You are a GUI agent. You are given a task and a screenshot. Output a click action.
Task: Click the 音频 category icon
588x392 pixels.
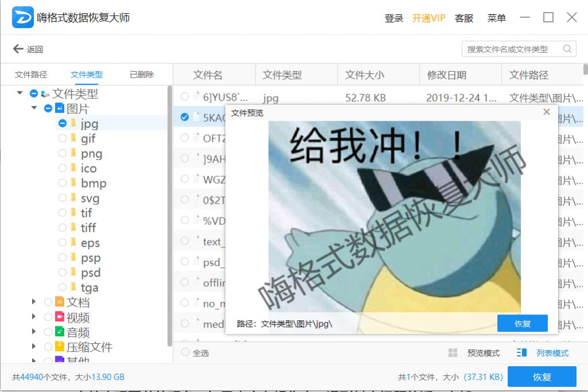(x=60, y=331)
